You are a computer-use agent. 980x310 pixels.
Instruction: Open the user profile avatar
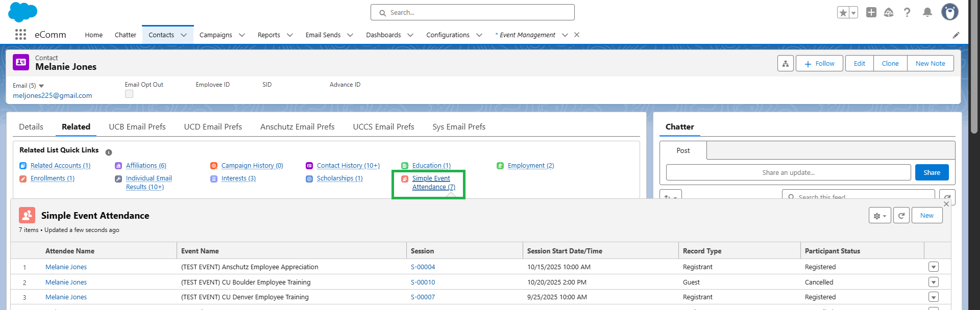(x=950, y=12)
